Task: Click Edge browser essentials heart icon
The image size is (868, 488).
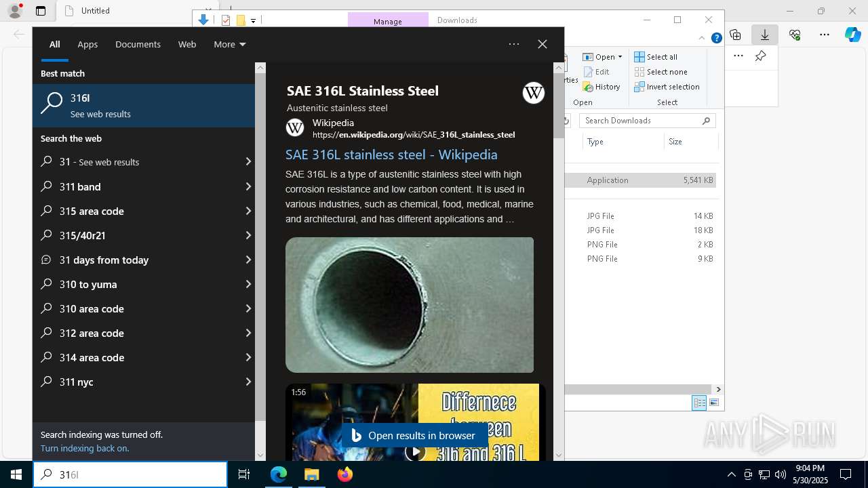Action: point(795,35)
